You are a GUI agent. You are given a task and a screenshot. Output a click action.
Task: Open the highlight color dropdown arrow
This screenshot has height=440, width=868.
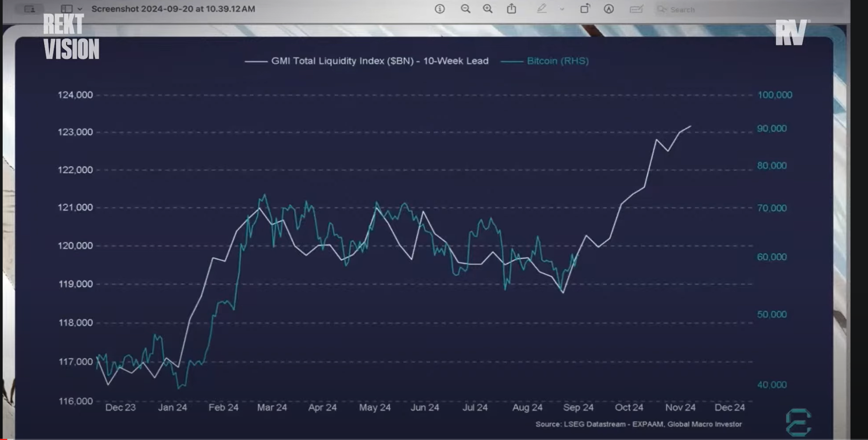[x=562, y=9]
